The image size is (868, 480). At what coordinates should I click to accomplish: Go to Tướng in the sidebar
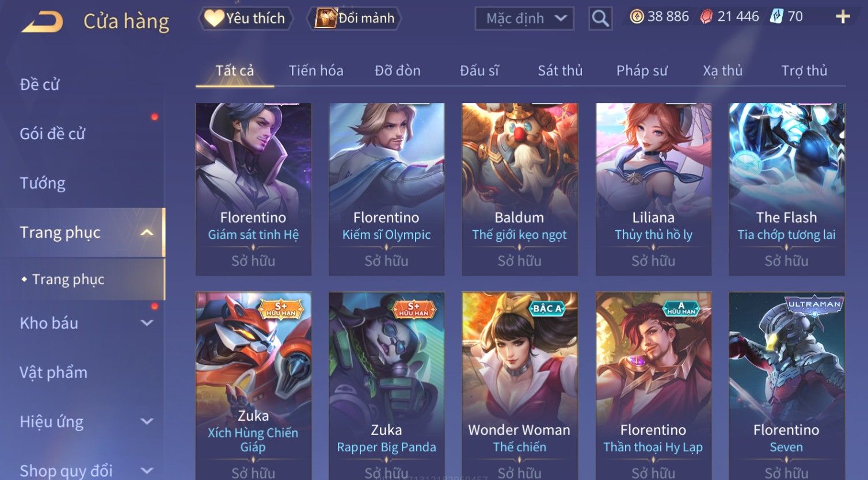tap(43, 183)
